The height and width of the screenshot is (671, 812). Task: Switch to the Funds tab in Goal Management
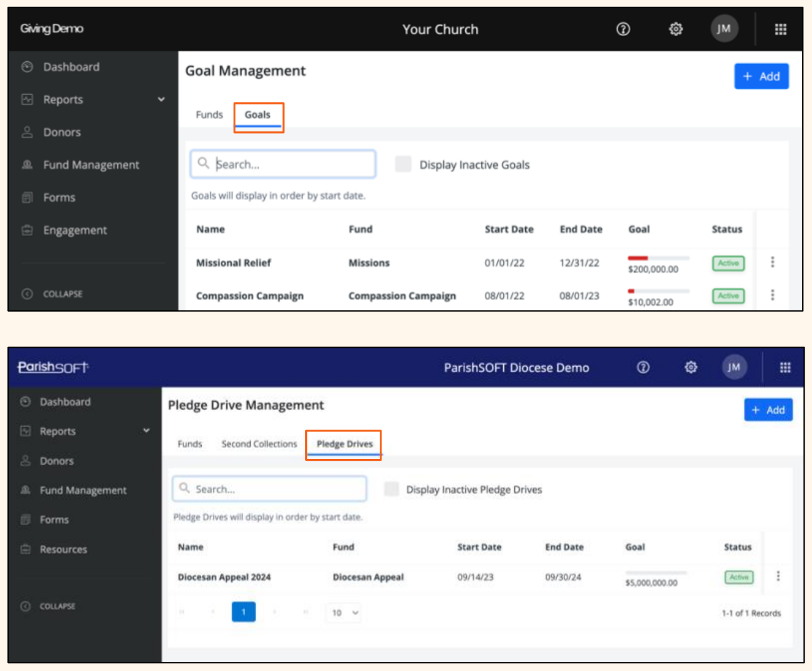click(209, 115)
